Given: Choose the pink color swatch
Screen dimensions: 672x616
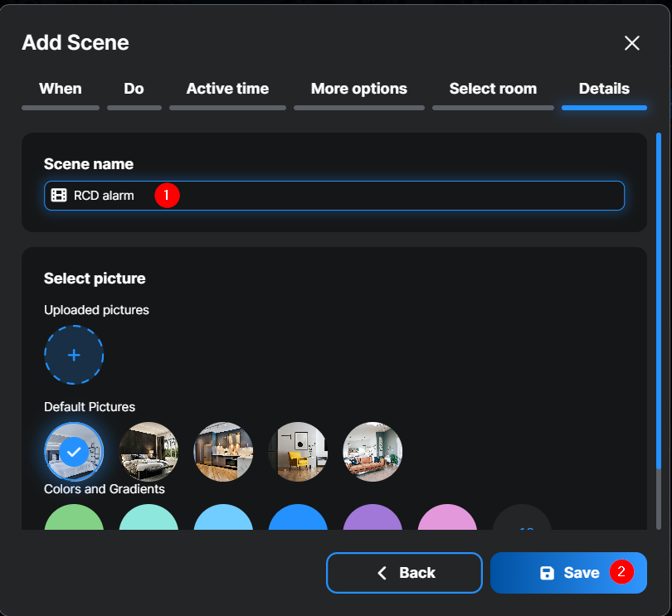Looking at the screenshot, I should tap(447, 518).
